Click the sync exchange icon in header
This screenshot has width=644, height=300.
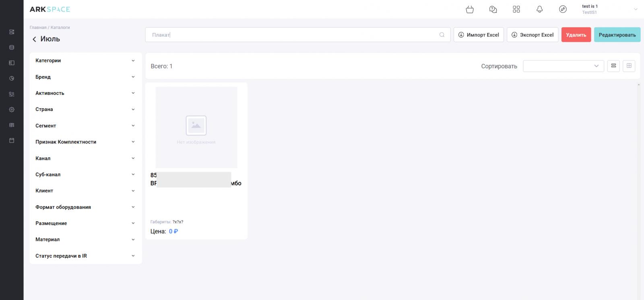563,9
